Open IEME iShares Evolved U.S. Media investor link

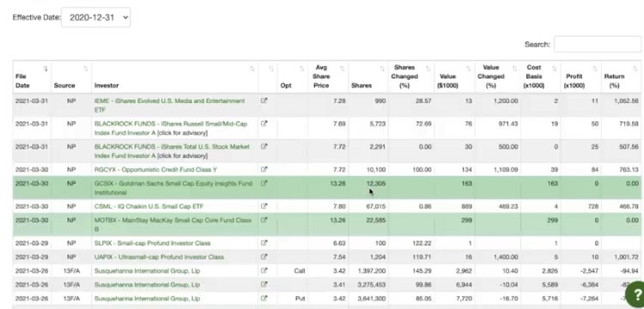coord(169,105)
